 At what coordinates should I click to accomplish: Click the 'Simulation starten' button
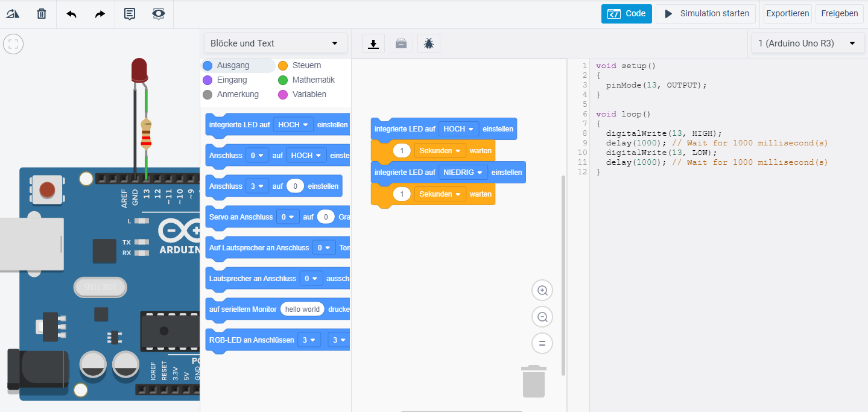tap(706, 13)
